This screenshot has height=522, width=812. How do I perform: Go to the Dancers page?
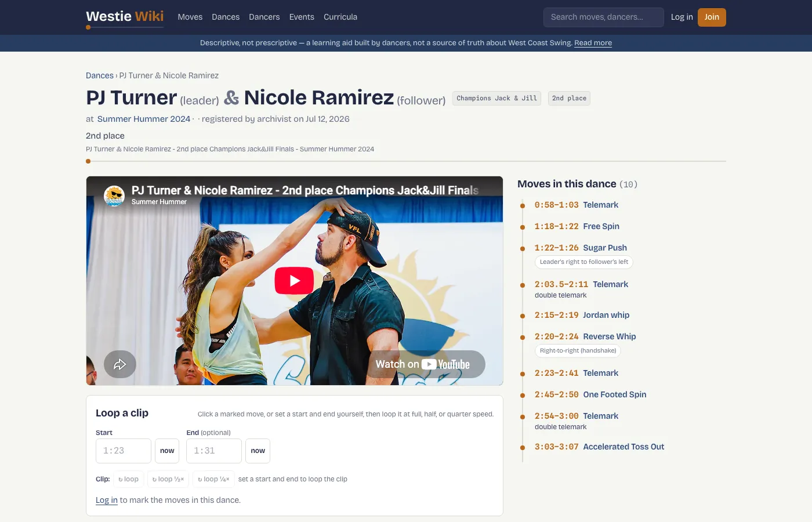(264, 17)
